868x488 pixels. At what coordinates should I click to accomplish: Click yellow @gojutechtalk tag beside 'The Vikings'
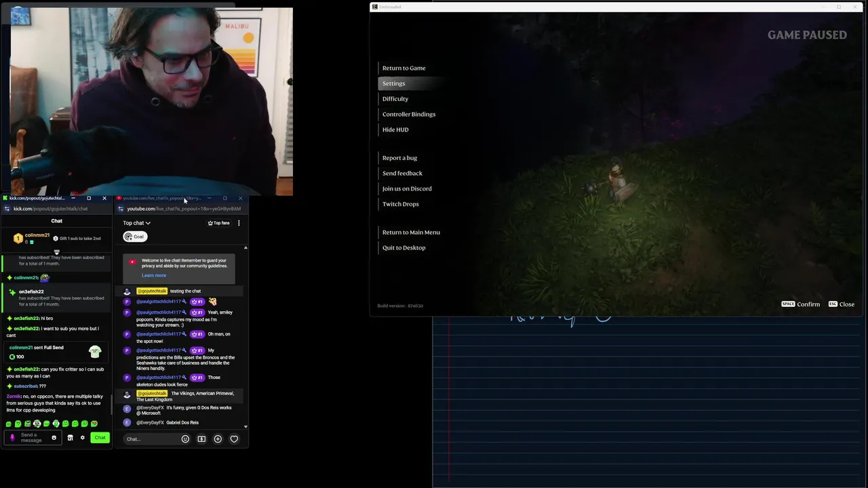pos(152,394)
